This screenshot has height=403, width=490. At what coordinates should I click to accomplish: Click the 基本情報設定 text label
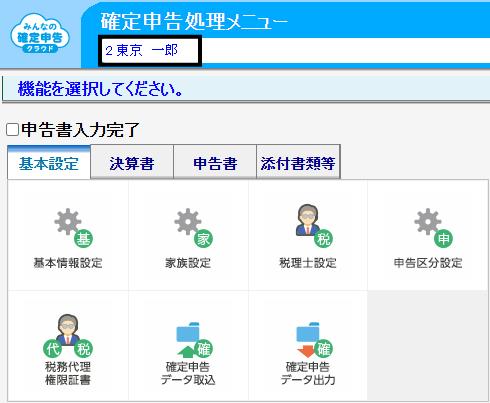coord(68,263)
